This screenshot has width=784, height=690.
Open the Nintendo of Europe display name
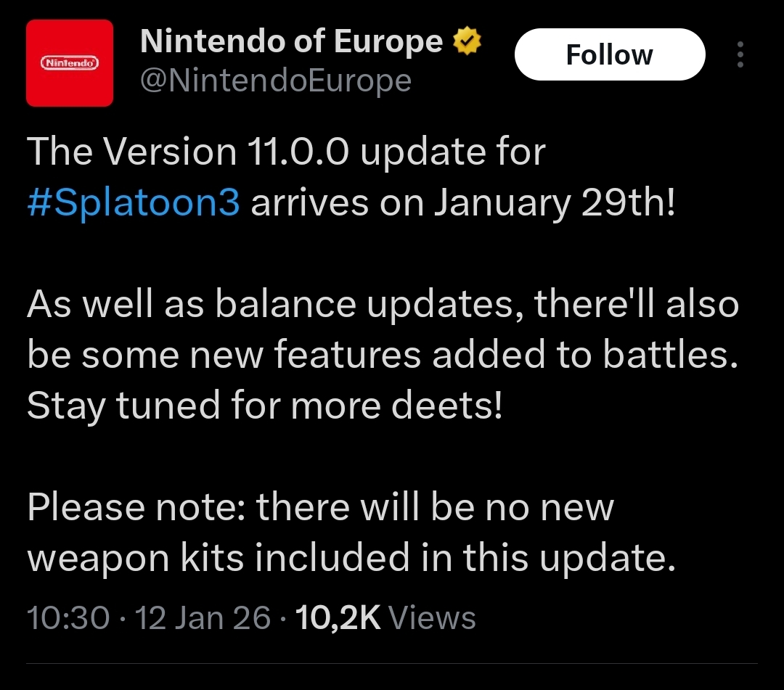point(290,41)
